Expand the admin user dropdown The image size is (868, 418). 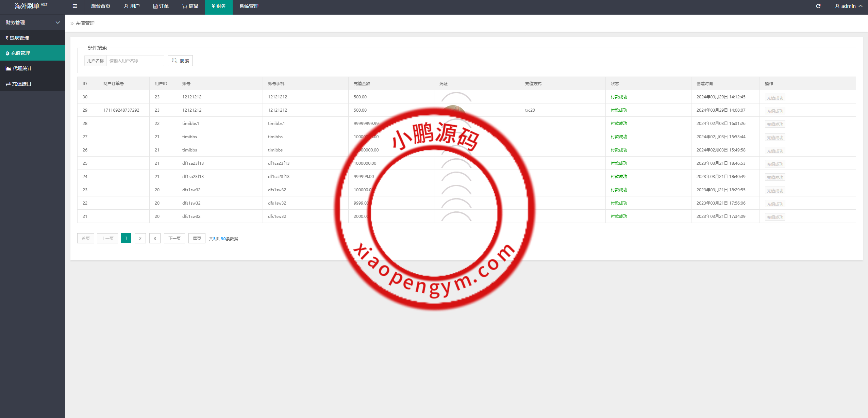tap(849, 6)
